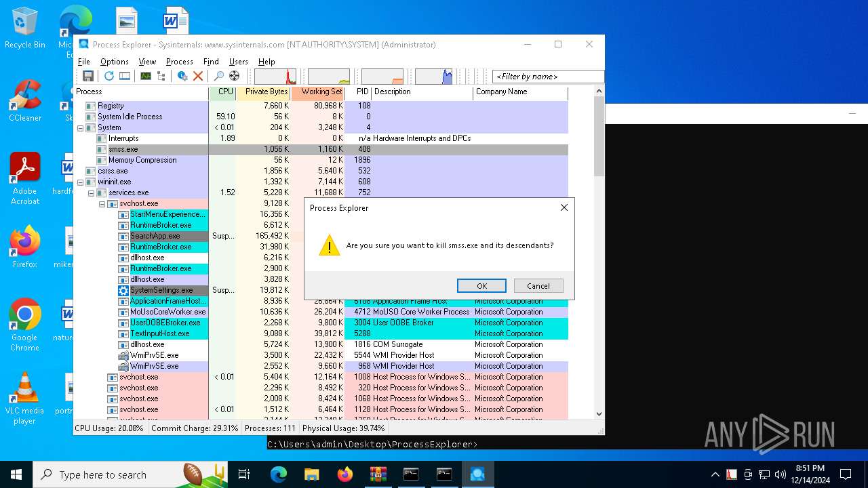868x488 pixels.
Task: Open Recycle Bin on desktop
Action: pyautogui.click(x=25, y=28)
